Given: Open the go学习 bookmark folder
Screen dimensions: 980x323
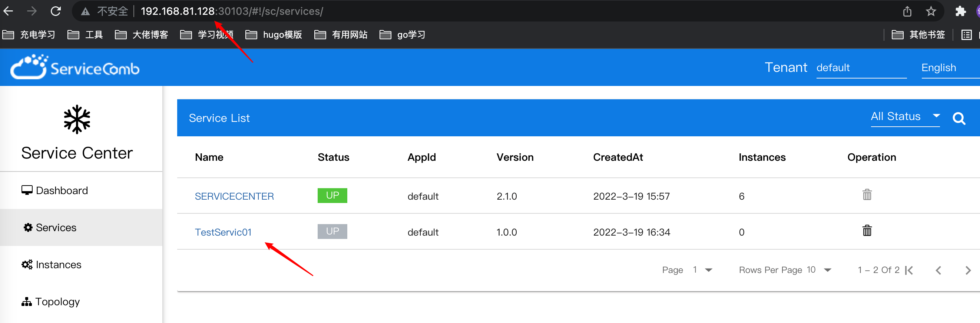Looking at the screenshot, I should click(x=403, y=35).
